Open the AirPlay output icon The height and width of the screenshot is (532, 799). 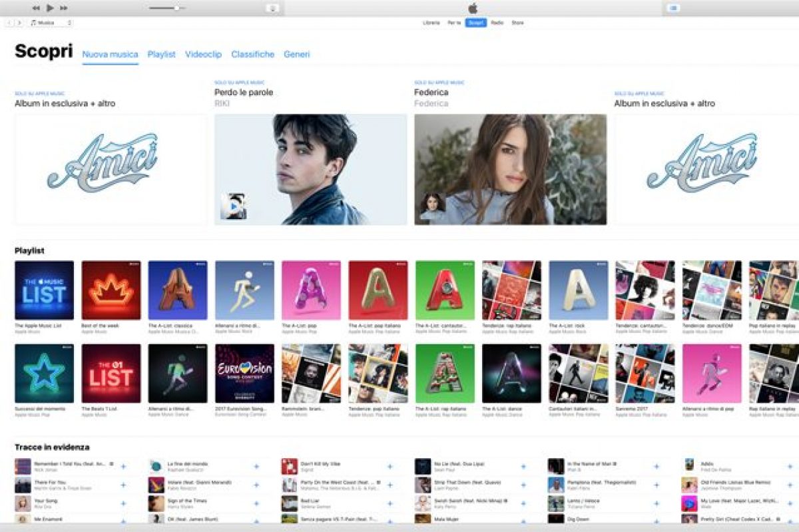click(272, 8)
